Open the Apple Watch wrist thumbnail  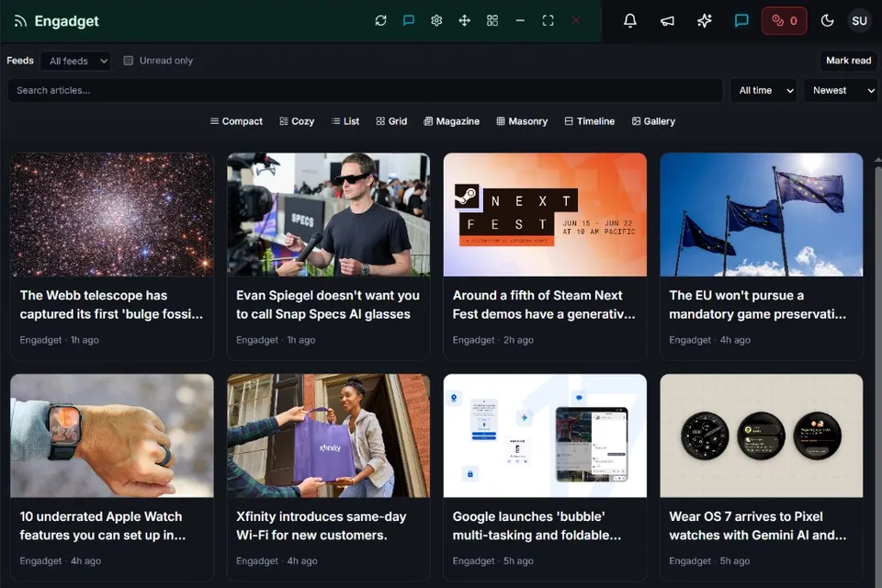112,435
